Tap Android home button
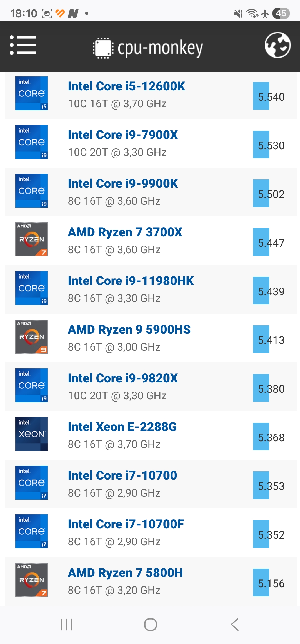Viewport: 300px width, 644px height. pos(150,625)
